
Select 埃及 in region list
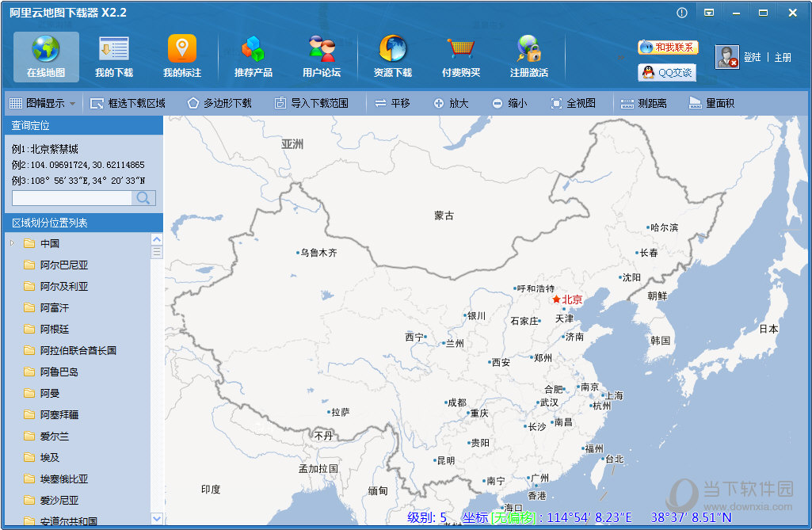(50, 458)
